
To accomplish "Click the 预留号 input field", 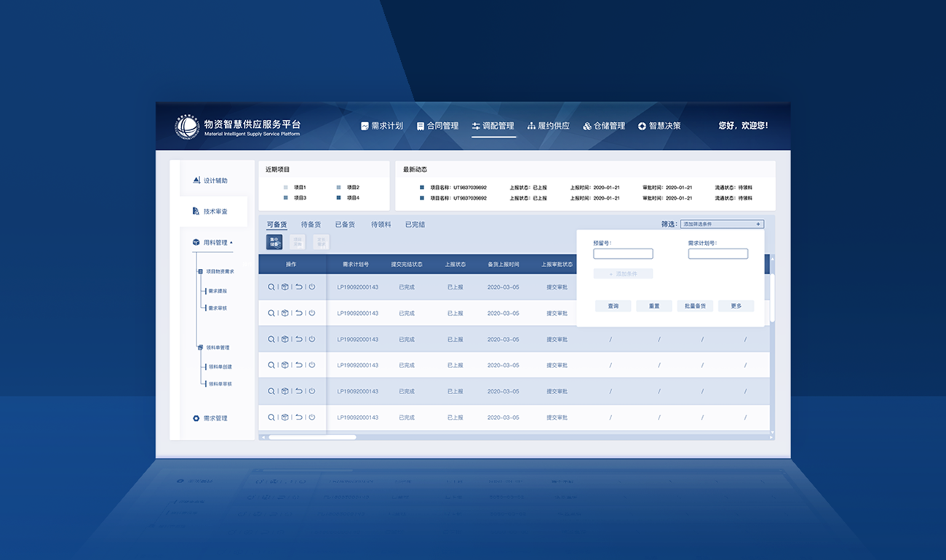I will pyautogui.click(x=623, y=254).
